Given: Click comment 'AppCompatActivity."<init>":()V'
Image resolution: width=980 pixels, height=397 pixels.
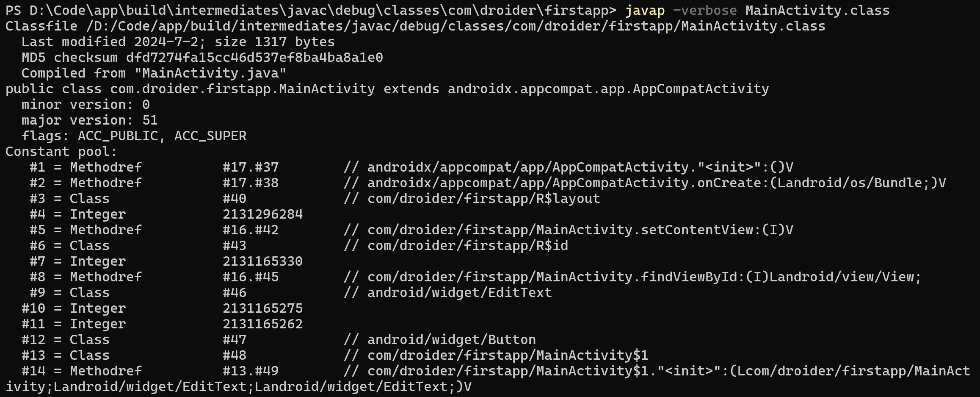Looking at the screenshot, I should (x=673, y=167).
